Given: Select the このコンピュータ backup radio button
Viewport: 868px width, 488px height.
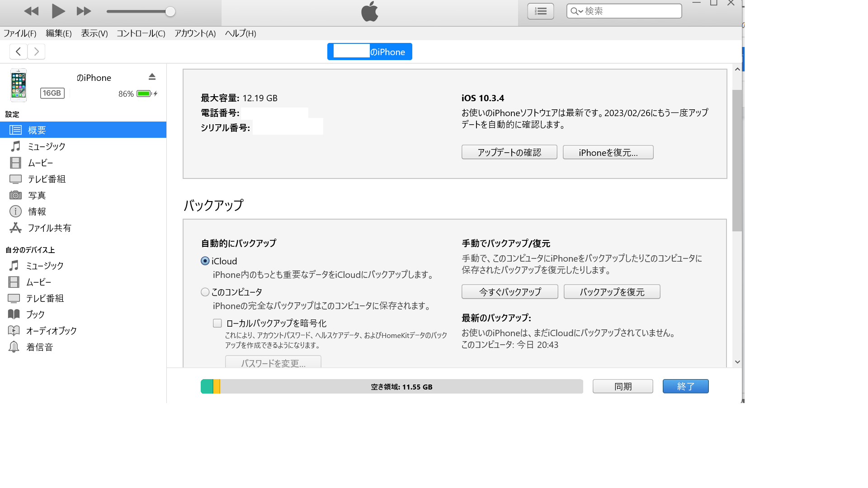Looking at the screenshot, I should tap(205, 292).
